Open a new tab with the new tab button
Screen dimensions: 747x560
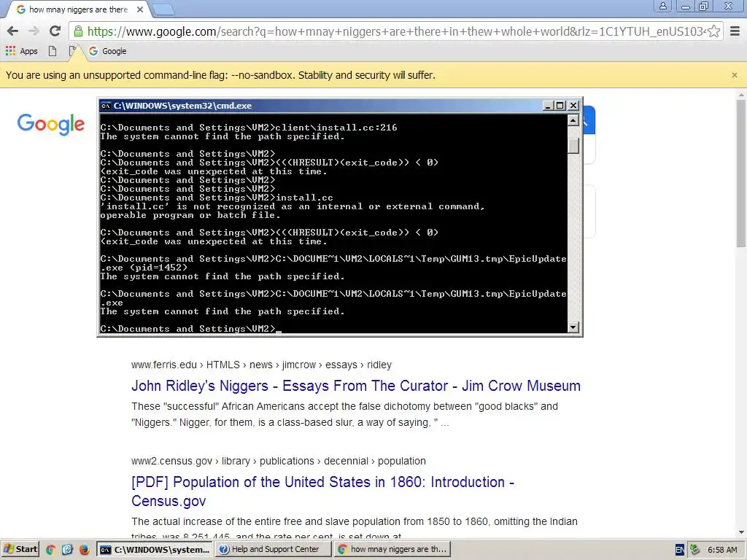[163, 9]
